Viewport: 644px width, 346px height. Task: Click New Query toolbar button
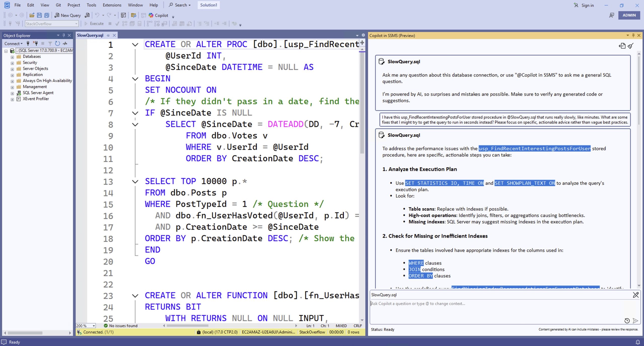coord(68,15)
